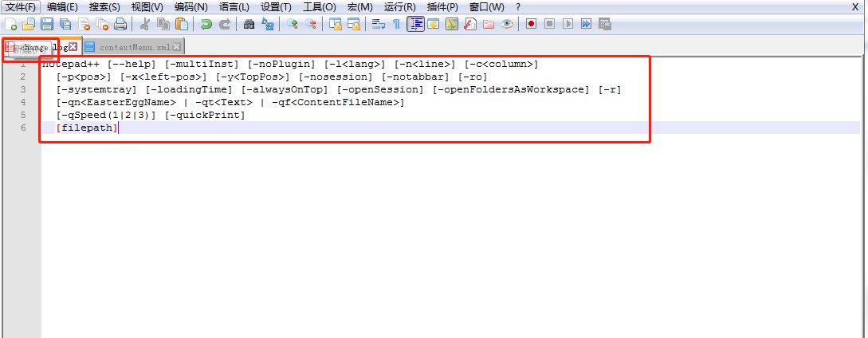Switch to the contextMenu.xml tab
Viewport: 868px width, 338px height.
pos(132,47)
